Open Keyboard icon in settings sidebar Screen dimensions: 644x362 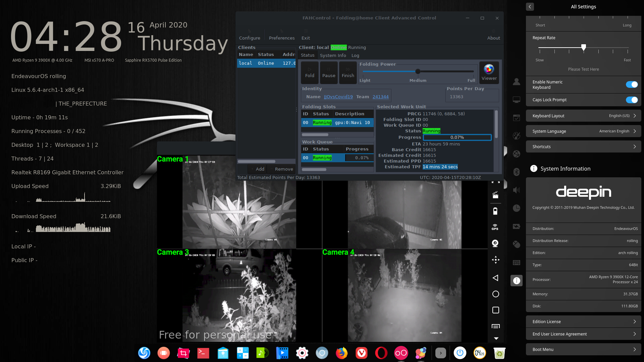517,262
